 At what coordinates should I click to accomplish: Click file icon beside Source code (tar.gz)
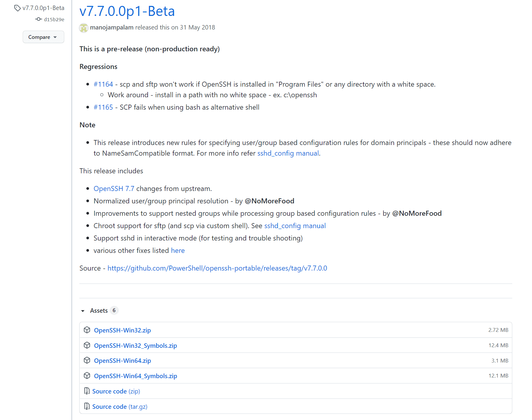[x=87, y=406]
